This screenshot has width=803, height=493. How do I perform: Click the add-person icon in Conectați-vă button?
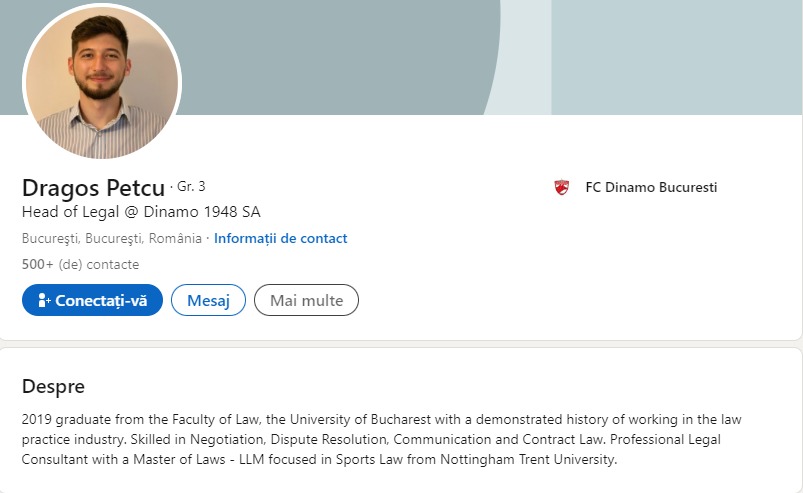(44, 300)
